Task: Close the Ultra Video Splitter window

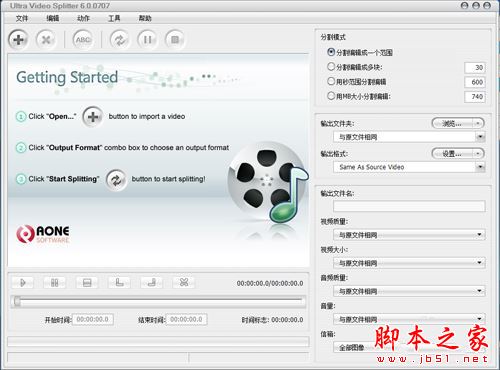Action: pos(487,5)
